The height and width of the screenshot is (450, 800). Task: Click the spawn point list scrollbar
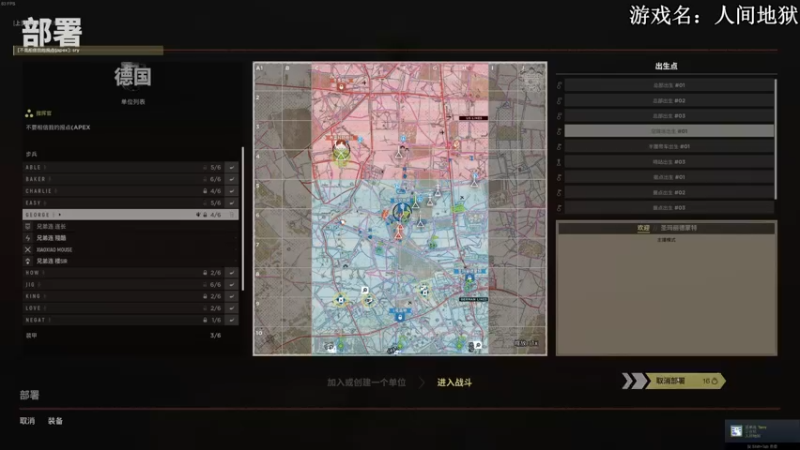point(776,139)
